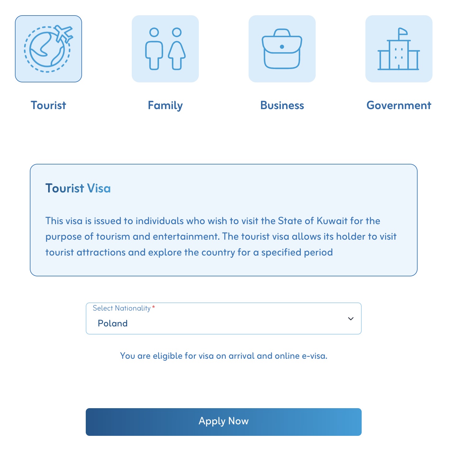Click the visa on arrival eligibility message

tap(223, 356)
